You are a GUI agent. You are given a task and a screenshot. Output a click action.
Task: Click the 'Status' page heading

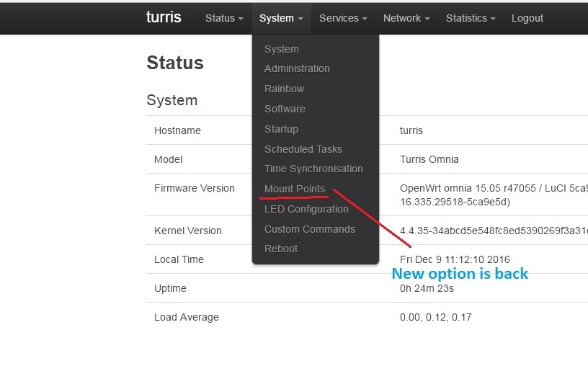[x=175, y=63]
